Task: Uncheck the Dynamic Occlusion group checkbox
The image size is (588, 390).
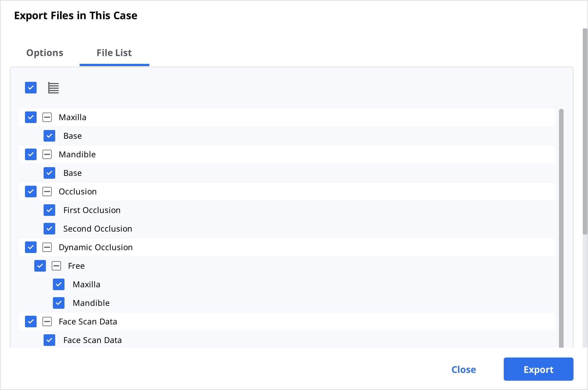Action: [x=31, y=247]
